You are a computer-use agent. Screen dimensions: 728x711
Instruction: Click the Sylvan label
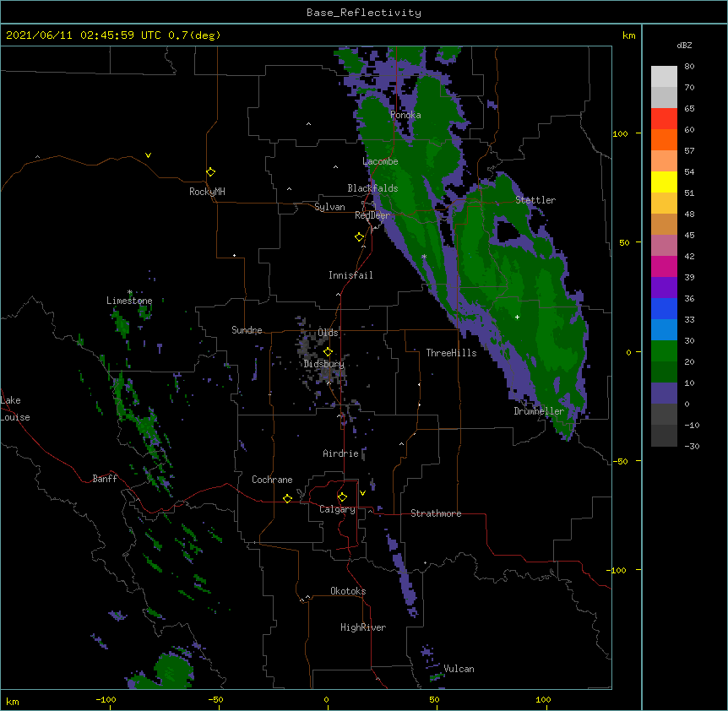click(329, 207)
